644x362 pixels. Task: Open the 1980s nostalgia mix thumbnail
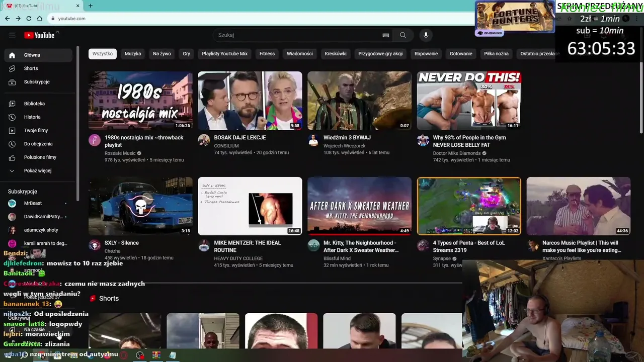(x=140, y=101)
